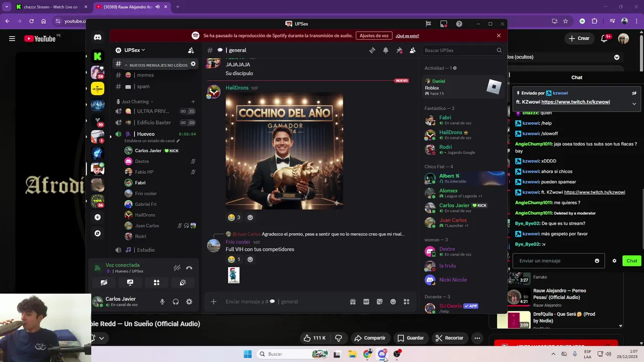644x362 pixels.
Task: Expand hidden videos dropdown on YouTube
Action: pos(617,57)
